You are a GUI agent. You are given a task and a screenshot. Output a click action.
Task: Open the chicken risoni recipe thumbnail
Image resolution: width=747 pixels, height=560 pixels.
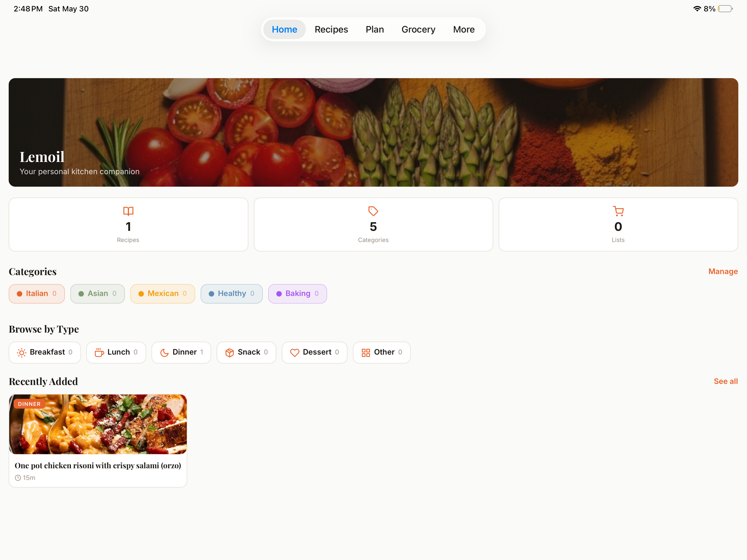tap(98, 424)
